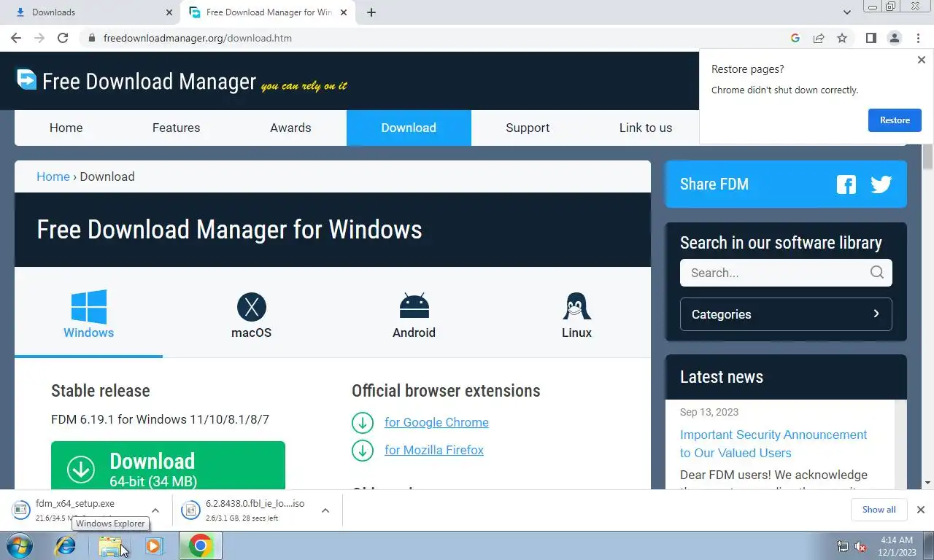The width and height of the screenshot is (934, 560).
Task: Bookmark this page with the star icon
Action: (x=842, y=38)
